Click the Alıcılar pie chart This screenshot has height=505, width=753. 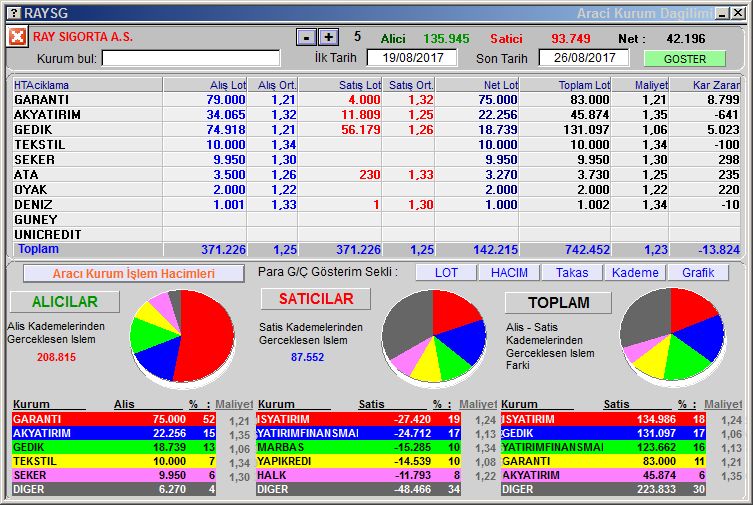point(182,337)
